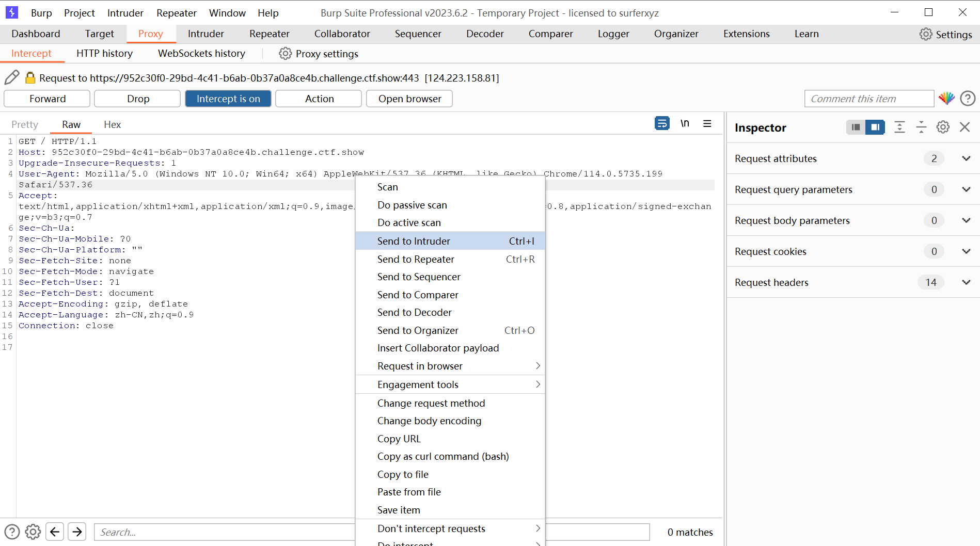Open the Burp menu in menu bar
The height and width of the screenshot is (546, 980).
tap(41, 13)
